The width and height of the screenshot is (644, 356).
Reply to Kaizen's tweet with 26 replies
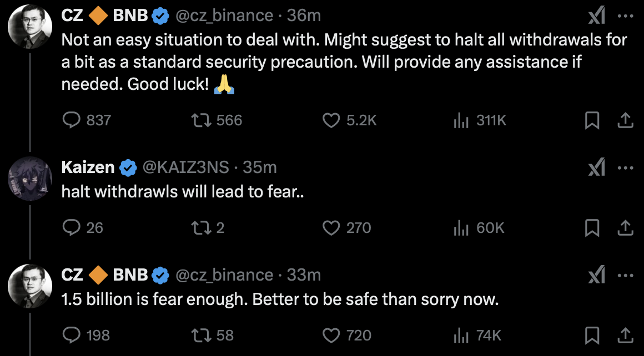click(71, 227)
